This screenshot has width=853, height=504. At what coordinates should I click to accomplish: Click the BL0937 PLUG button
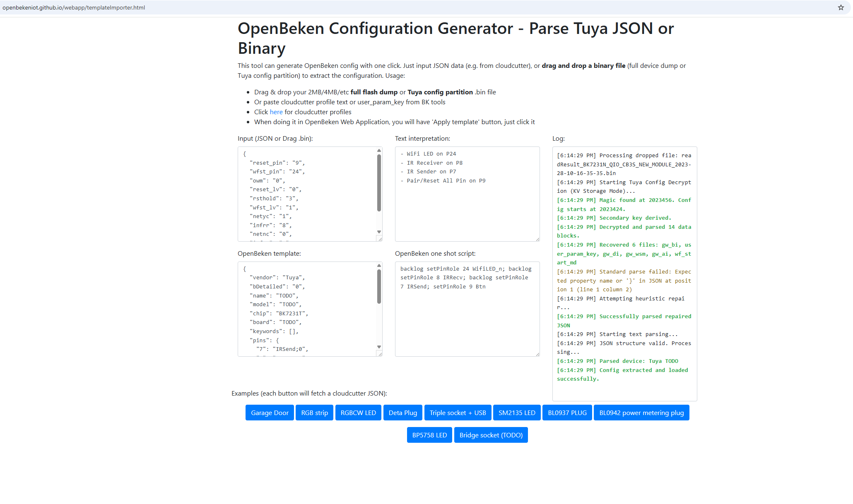pyautogui.click(x=567, y=413)
